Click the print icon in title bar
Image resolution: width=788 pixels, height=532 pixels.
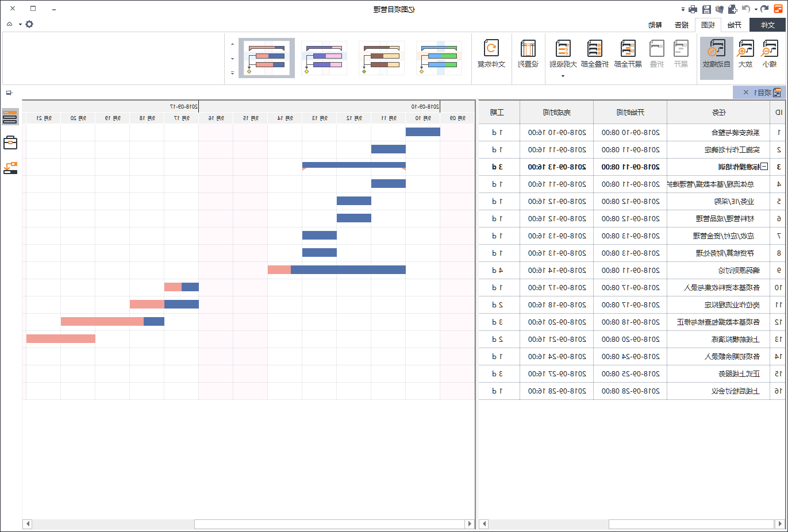pos(693,9)
